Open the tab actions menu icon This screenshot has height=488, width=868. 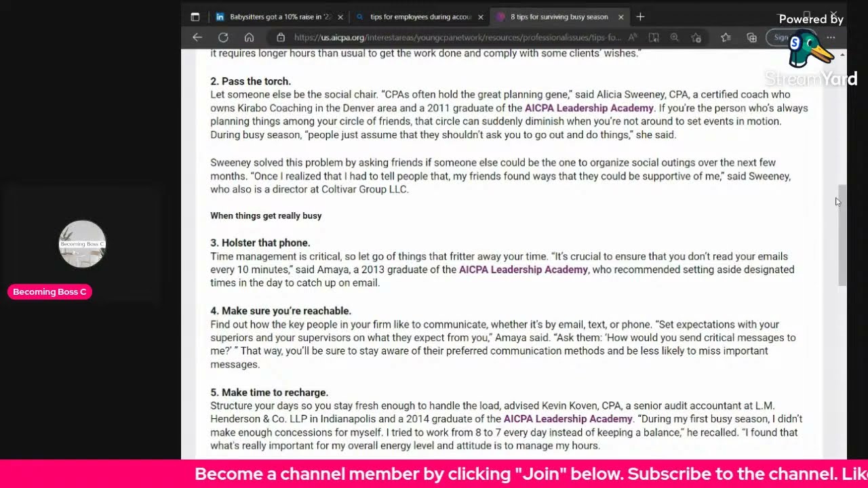coord(195,17)
